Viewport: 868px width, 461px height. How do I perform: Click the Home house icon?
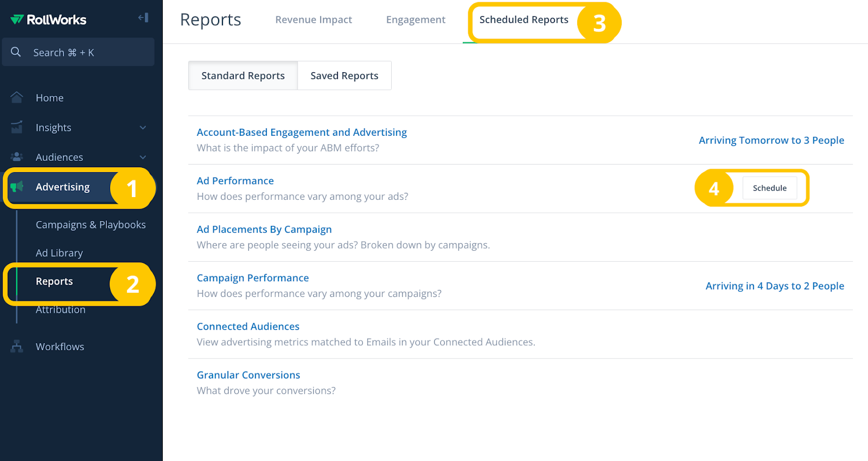coord(17,97)
